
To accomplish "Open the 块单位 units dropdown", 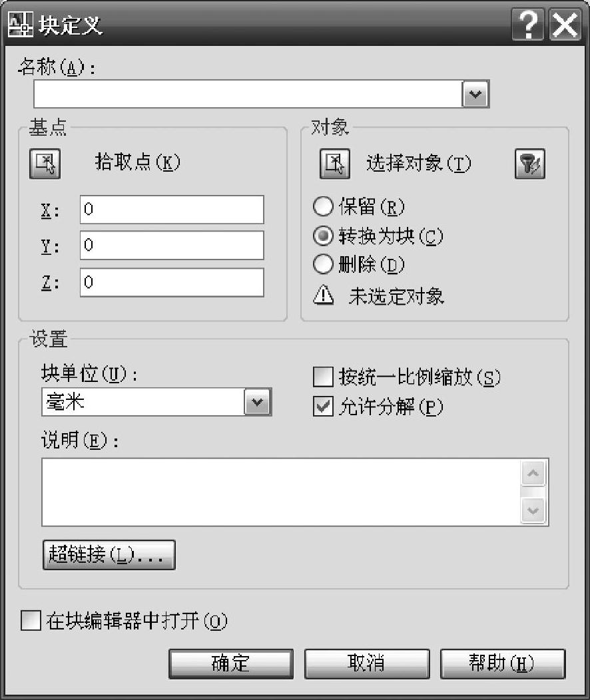I will 258,402.
